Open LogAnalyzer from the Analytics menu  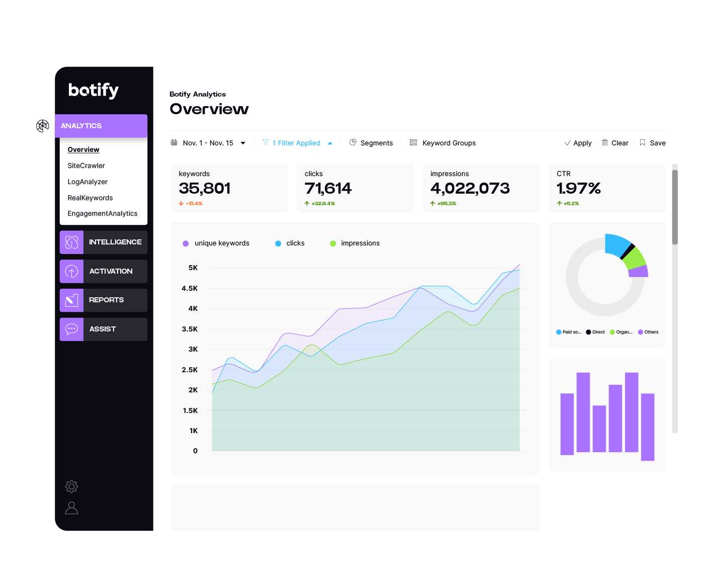click(87, 182)
